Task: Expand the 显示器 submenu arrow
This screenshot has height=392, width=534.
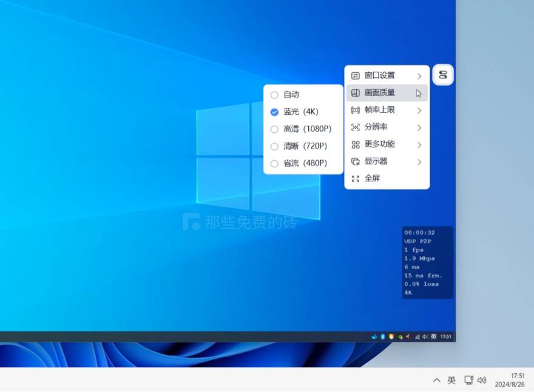Action: [x=419, y=162]
